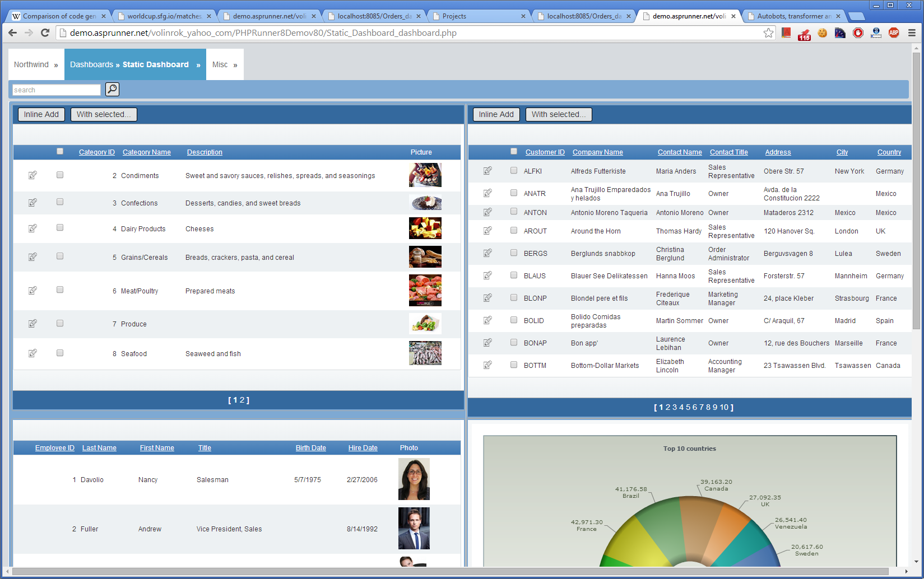Click the search magnifier icon

click(x=112, y=89)
